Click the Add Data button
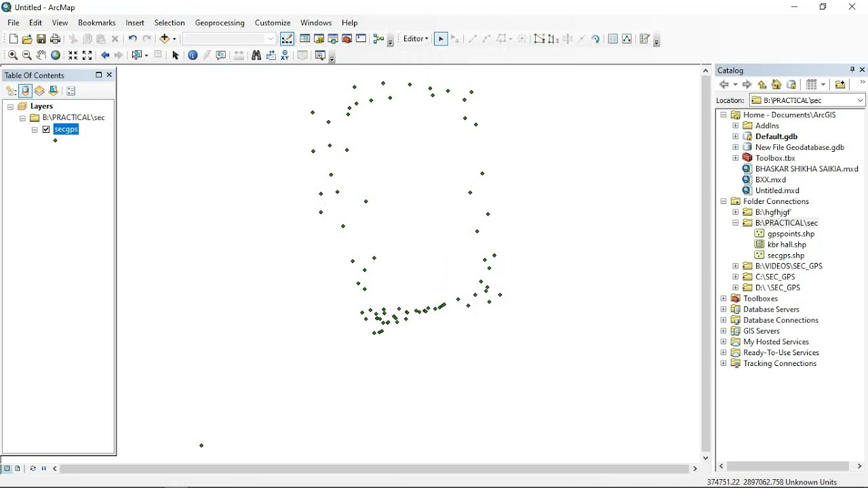868x488 pixels. pyautogui.click(x=165, y=39)
